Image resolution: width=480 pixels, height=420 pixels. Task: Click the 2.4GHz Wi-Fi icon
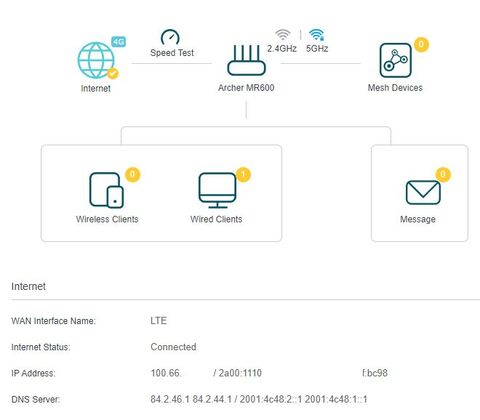click(x=283, y=35)
